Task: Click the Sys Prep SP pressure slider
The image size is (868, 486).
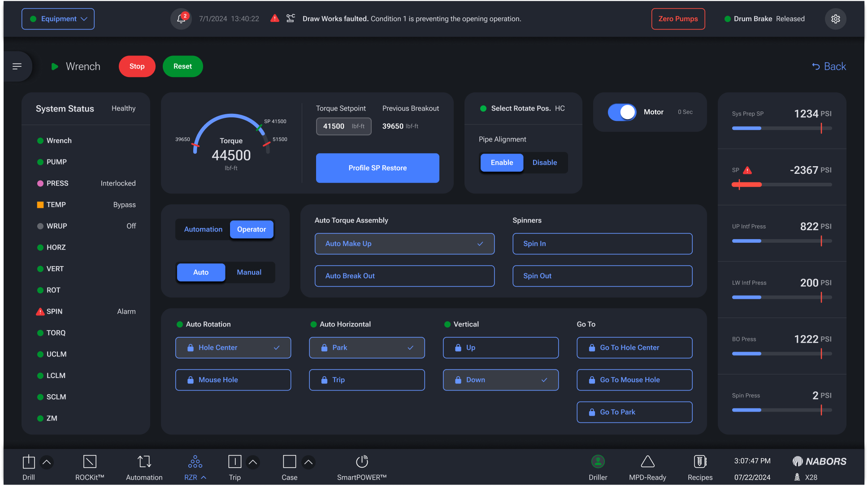Action: pos(781,129)
